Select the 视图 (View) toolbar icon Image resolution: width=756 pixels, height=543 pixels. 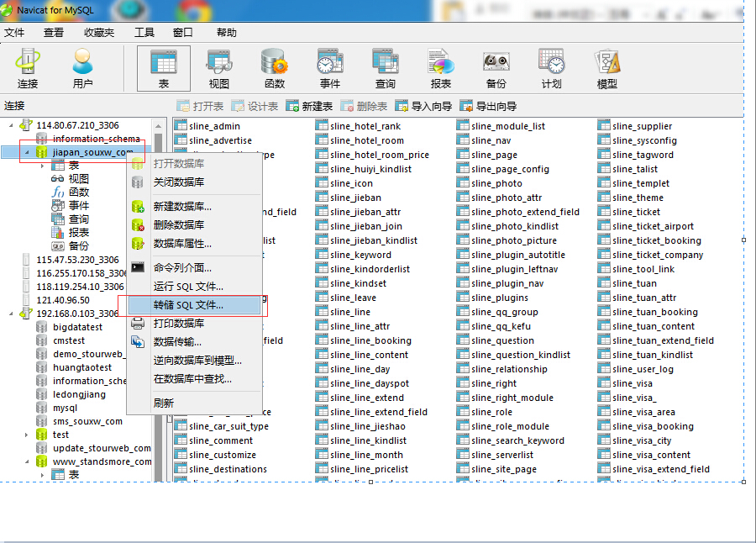click(218, 68)
